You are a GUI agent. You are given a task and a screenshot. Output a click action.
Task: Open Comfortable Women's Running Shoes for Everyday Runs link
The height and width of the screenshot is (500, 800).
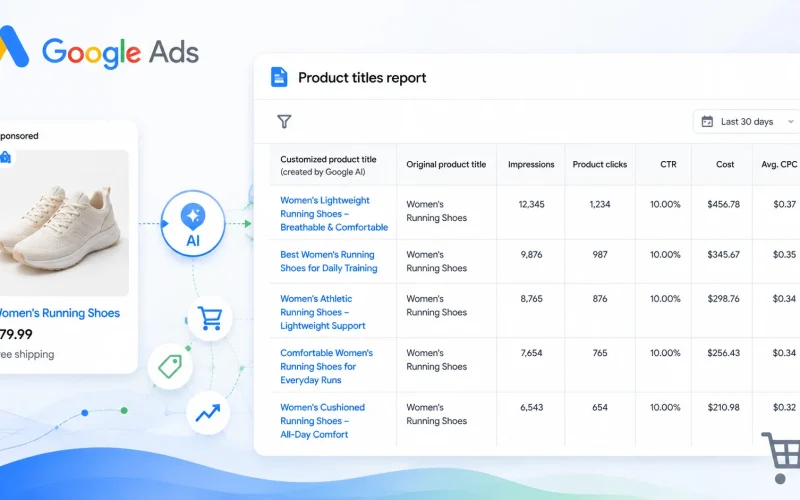tap(327, 366)
